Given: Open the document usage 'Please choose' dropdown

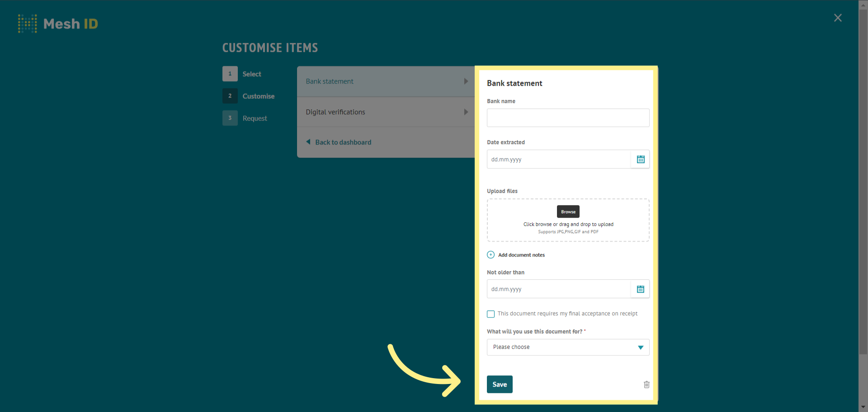Looking at the screenshot, I should (x=568, y=347).
